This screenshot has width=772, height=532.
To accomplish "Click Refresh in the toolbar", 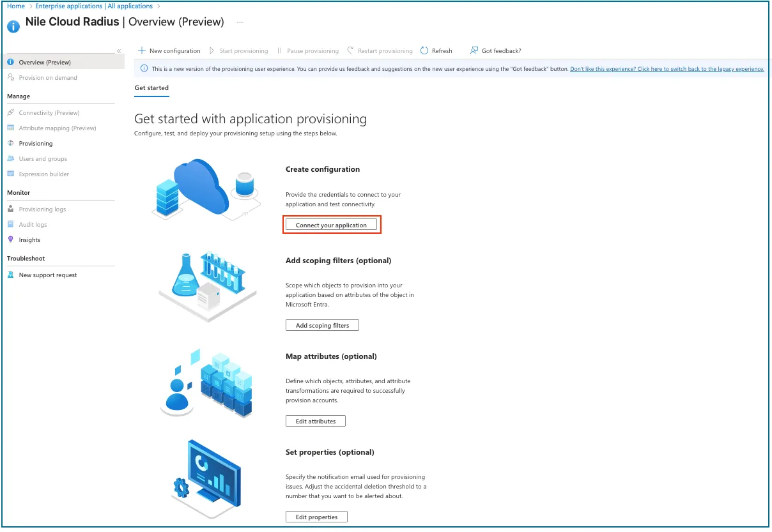I will (442, 50).
